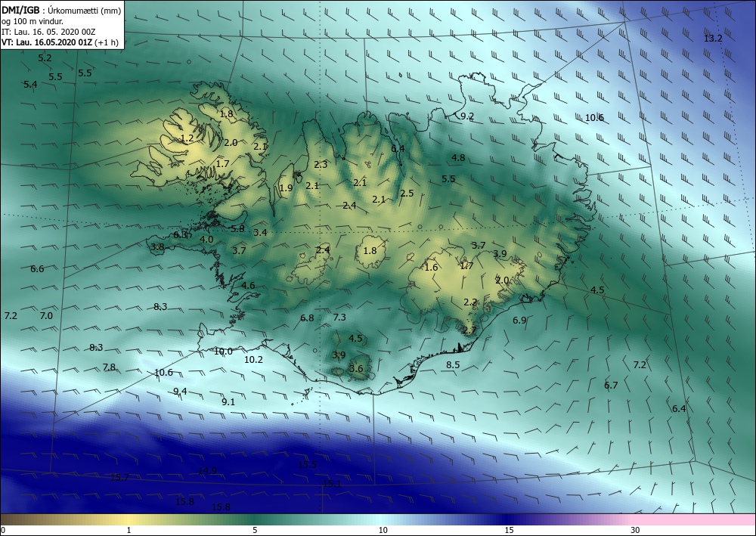This screenshot has height=536, width=756.
Task: Click the 2.3 value on the map
Action: tap(321, 165)
